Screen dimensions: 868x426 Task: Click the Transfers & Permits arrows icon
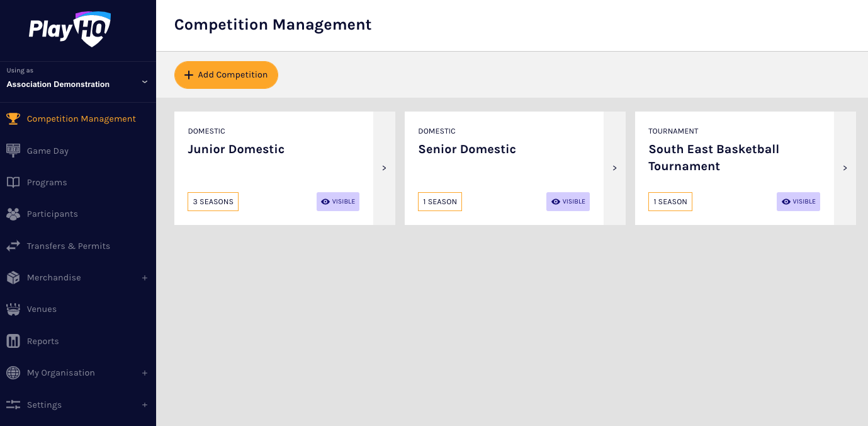13,246
